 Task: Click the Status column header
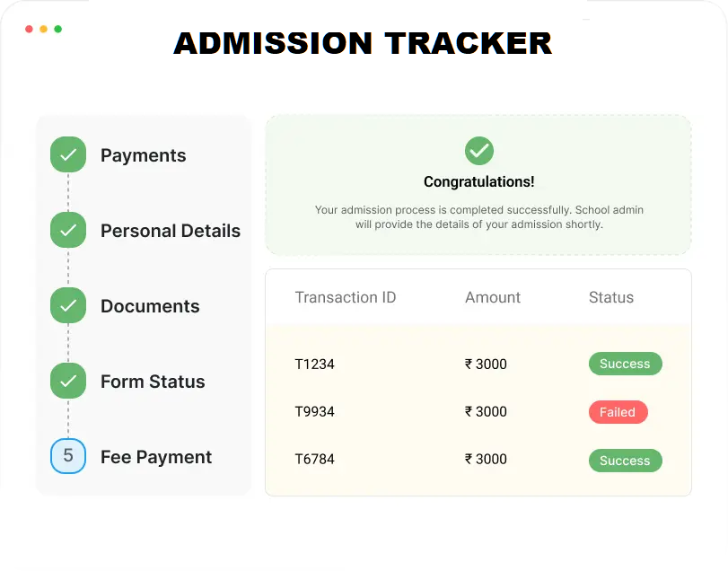click(610, 297)
